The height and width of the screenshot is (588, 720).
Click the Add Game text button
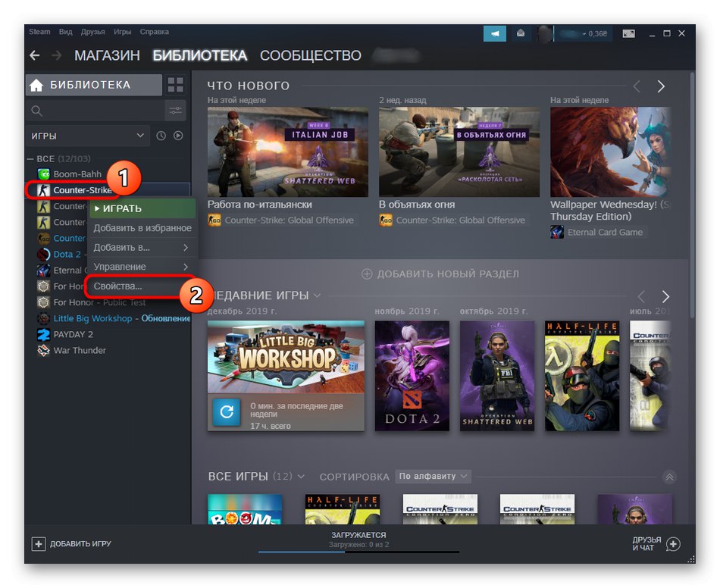click(80, 544)
